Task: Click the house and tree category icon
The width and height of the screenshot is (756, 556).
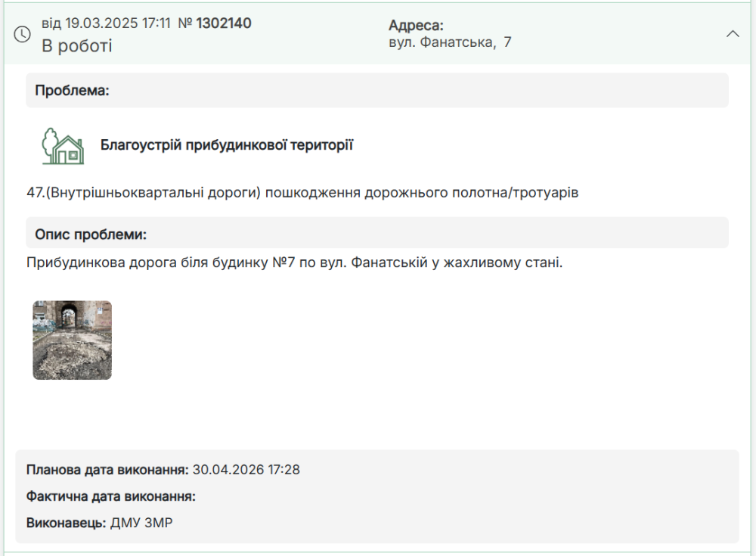Action: (x=64, y=146)
